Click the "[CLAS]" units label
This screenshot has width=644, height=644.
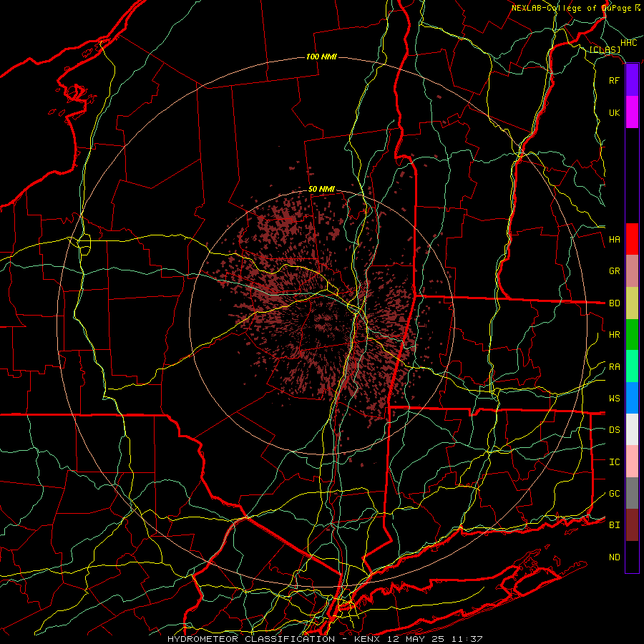point(605,50)
